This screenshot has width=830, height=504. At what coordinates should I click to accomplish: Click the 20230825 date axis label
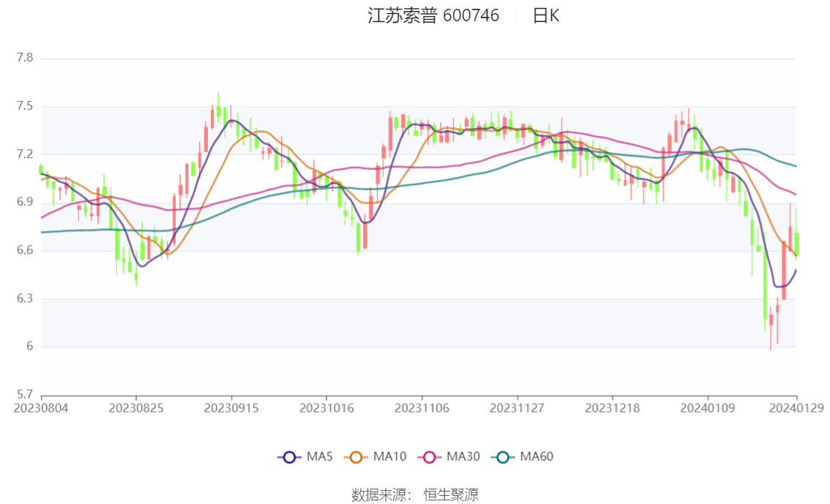tap(136, 407)
